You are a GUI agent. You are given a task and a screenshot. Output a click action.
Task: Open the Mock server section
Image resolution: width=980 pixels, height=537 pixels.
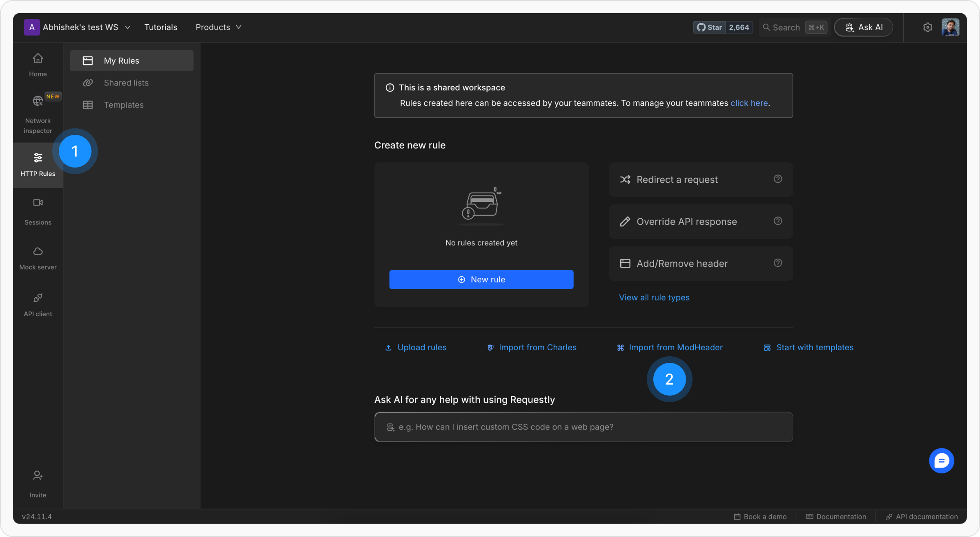38,258
